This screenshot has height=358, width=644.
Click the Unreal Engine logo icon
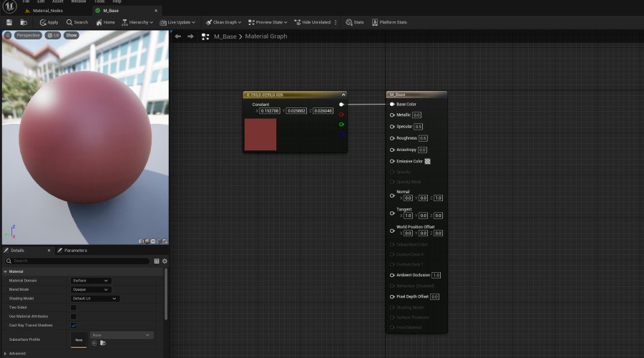(x=9, y=6)
